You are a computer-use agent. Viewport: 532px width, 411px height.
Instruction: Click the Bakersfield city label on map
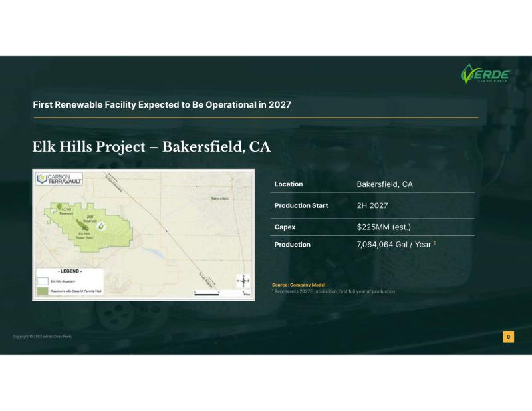[223, 198]
